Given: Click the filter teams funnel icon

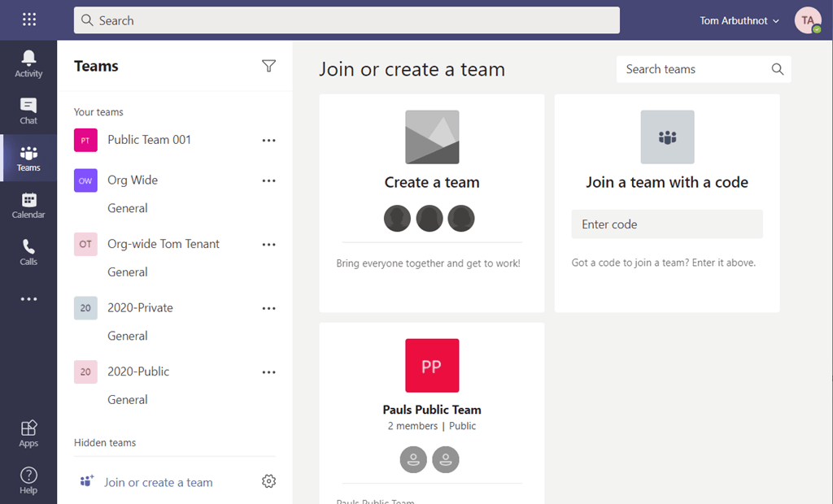Looking at the screenshot, I should click(268, 66).
